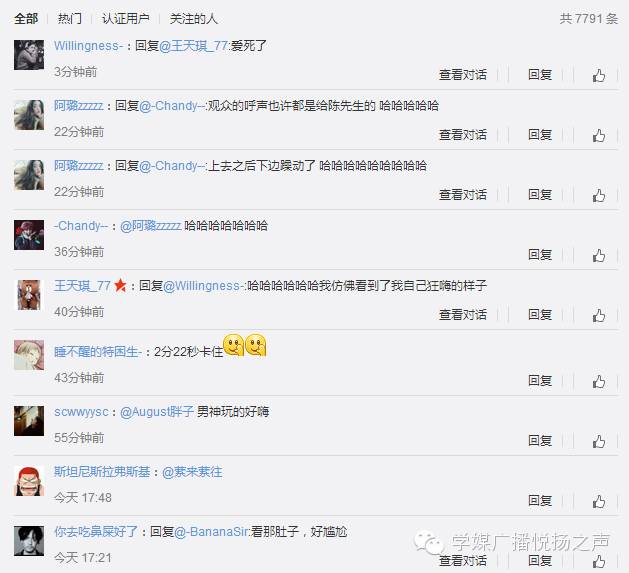Image resolution: width=629 pixels, height=573 pixels.
Task: Open the @August胖子 mention link
Action: click(157, 412)
